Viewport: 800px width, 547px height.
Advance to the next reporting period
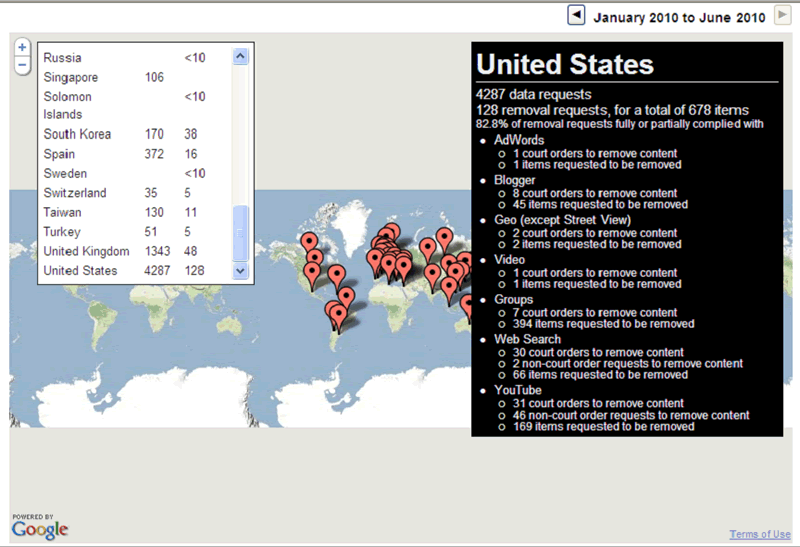[x=782, y=15]
